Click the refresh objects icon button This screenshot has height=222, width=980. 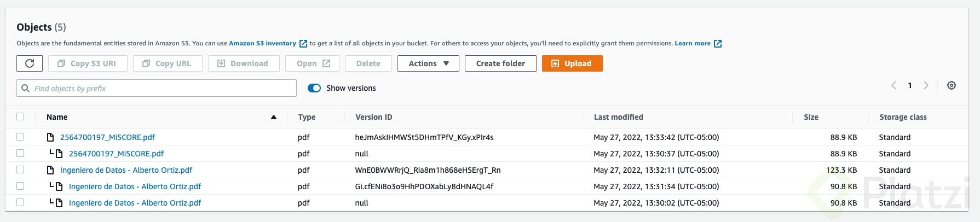pos(30,63)
